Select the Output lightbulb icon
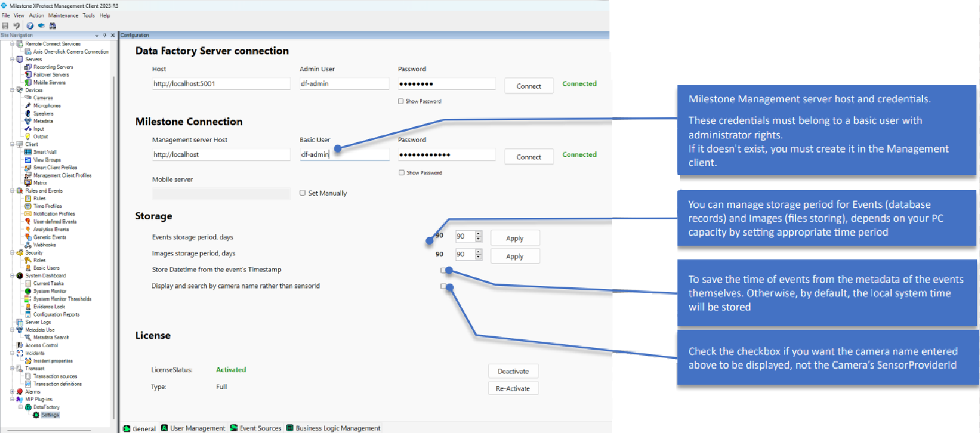The image size is (980, 433). tap(28, 137)
